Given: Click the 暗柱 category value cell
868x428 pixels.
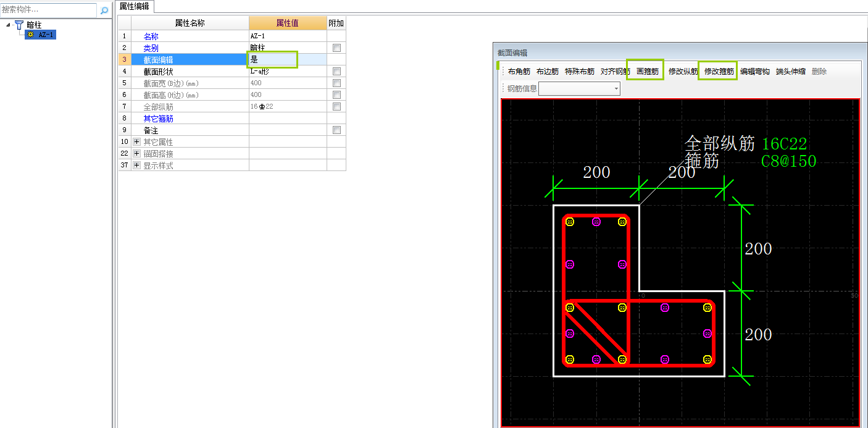Looking at the screenshot, I should tap(288, 48).
